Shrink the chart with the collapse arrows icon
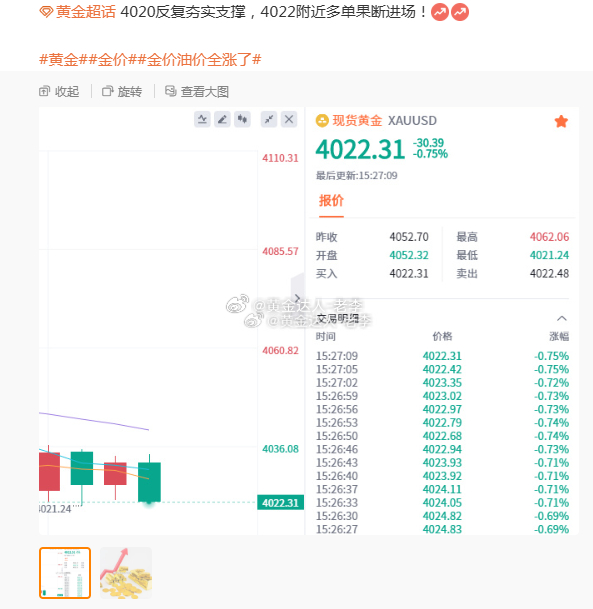The image size is (593, 609). point(269,119)
